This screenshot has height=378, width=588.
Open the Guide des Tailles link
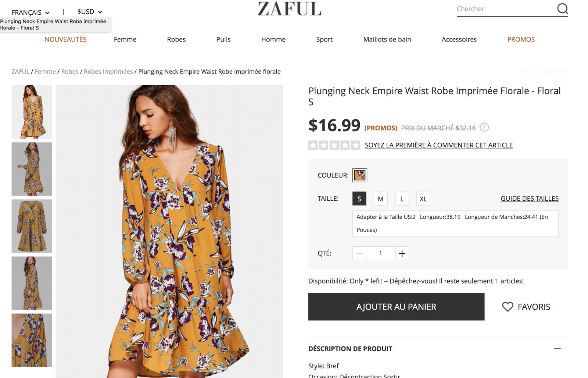tap(529, 199)
